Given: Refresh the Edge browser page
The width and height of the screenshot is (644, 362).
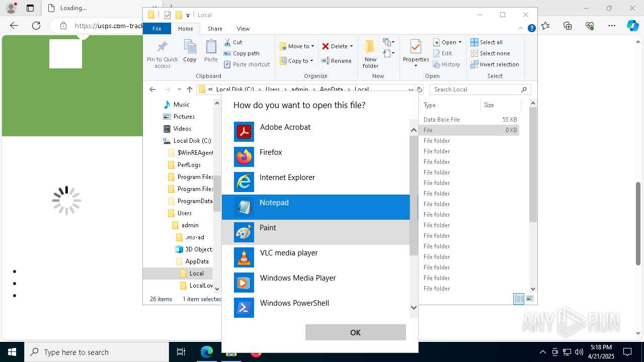Looking at the screenshot, I should (36, 26).
